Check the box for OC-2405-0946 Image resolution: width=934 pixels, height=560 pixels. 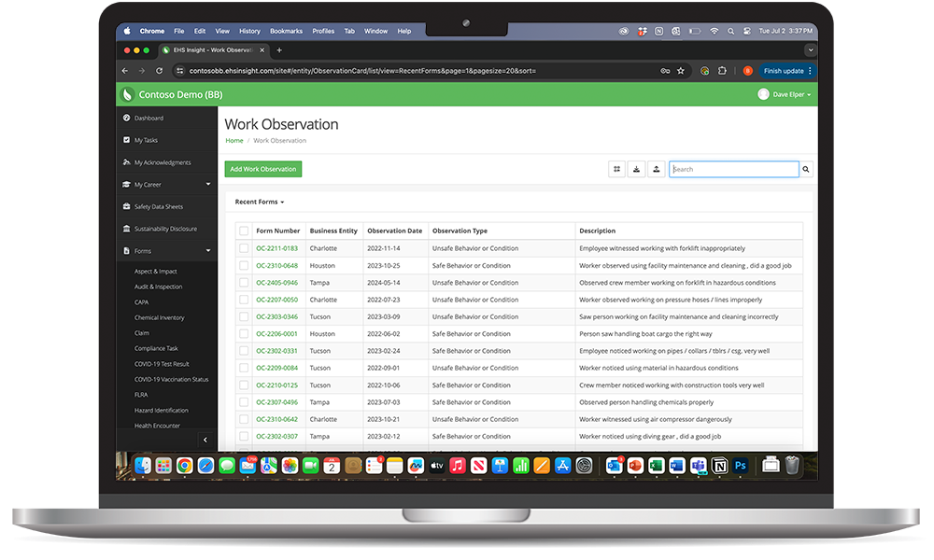pyautogui.click(x=244, y=283)
